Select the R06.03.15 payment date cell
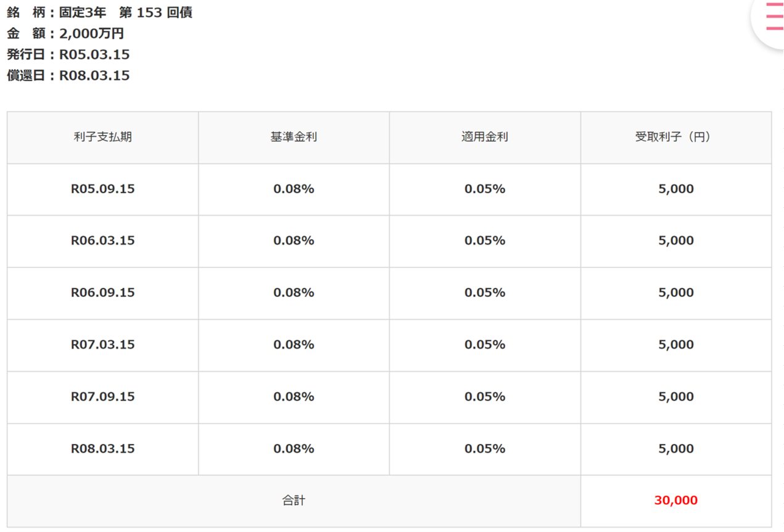 [x=103, y=241]
